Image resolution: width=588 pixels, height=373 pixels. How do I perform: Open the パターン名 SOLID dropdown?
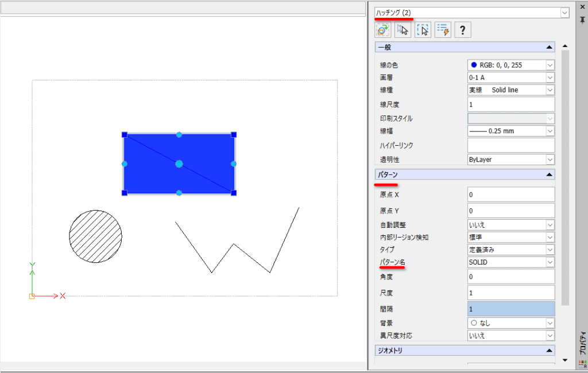pyautogui.click(x=550, y=262)
